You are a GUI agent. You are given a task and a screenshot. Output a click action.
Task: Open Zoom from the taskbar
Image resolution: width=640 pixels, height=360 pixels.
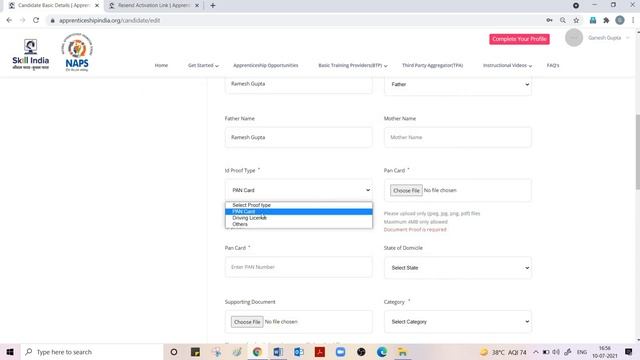(x=340, y=352)
